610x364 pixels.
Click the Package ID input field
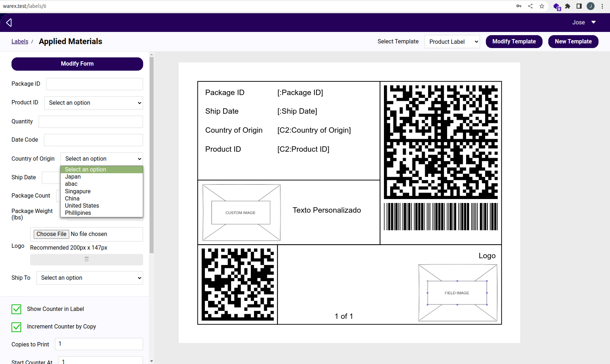click(x=94, y=84)
